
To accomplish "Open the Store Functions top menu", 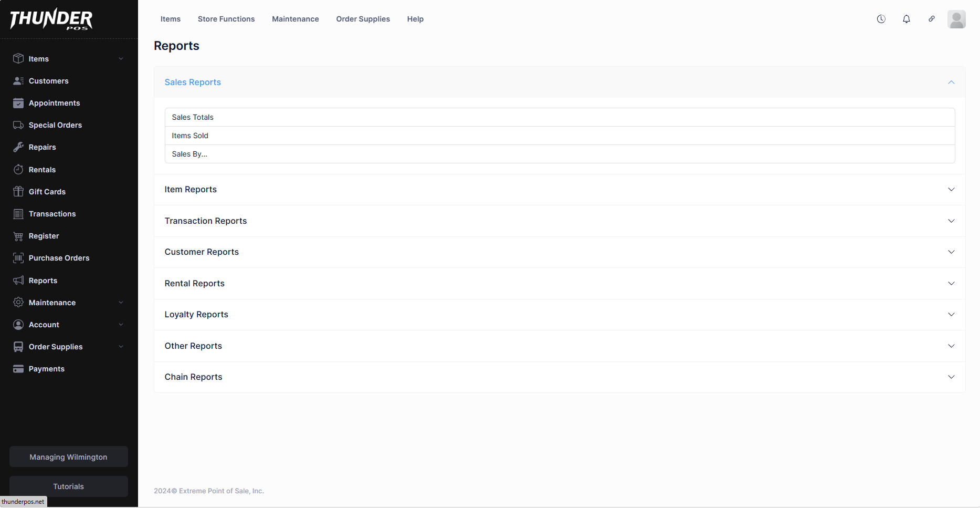I will click(x=226, y=19).
